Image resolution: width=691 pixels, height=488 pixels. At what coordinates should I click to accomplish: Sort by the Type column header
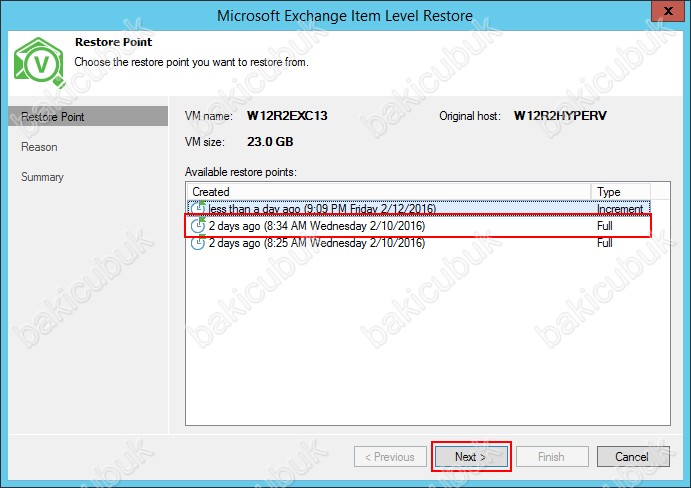[620, 192]
